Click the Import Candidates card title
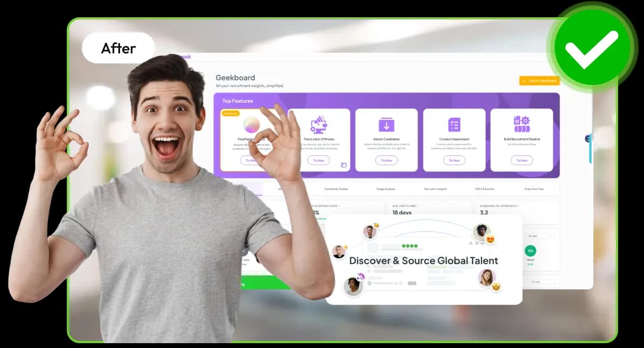The image size is (644, 348). pyautogui.click(x=387, y=139)
